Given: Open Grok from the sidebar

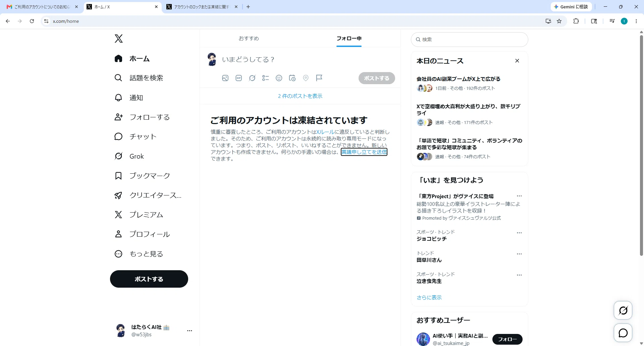Looking at the screenshot, I should coord(129,156).
